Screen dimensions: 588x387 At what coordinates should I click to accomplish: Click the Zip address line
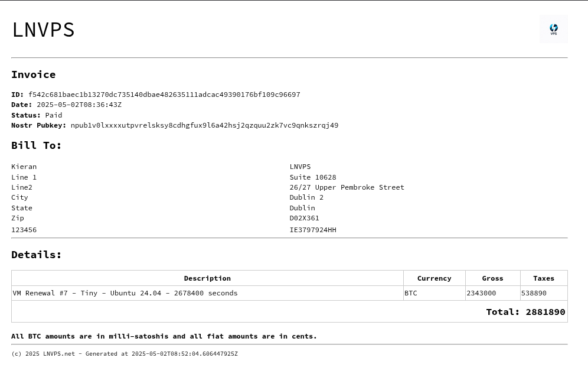[x=18, y=218]
